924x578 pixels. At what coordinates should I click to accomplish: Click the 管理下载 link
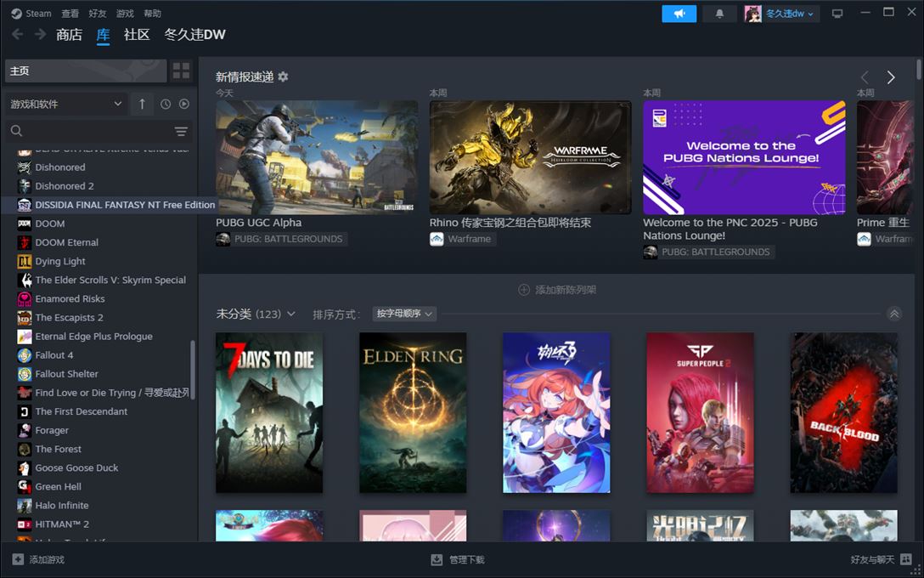coord(467,559)
